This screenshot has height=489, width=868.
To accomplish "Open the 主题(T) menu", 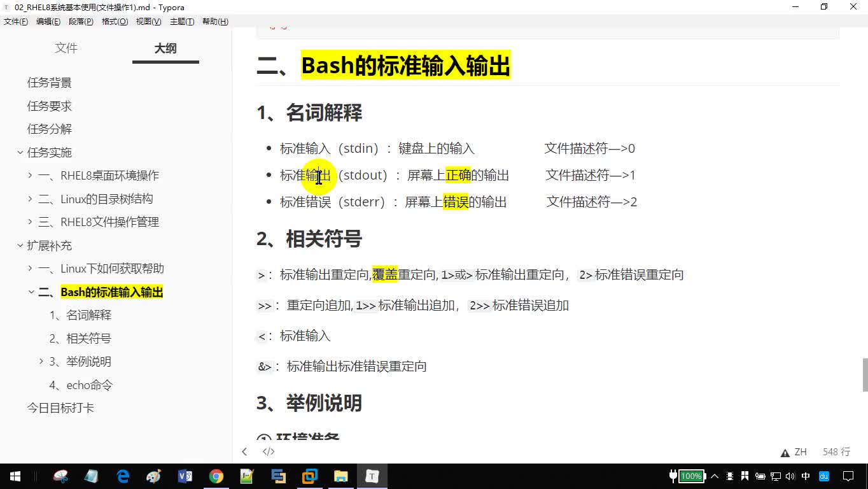I will coord(182,22).
